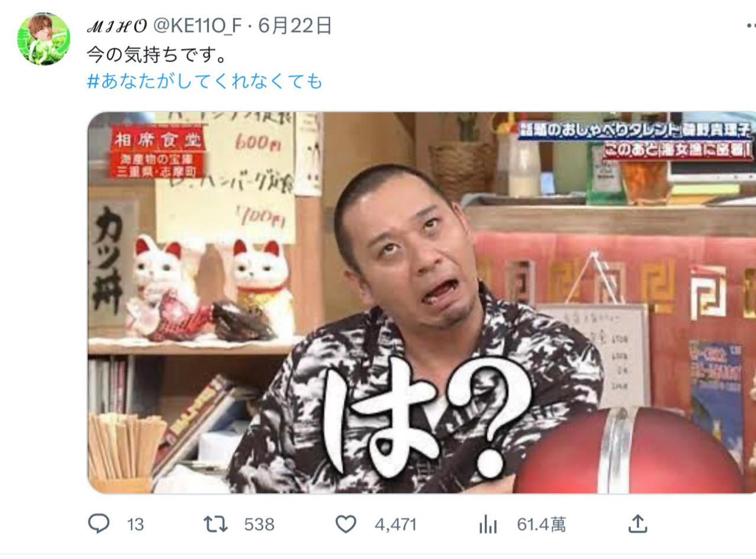
Task: Click the hashtag #あなたがしてくれなくても
Action: tap(205, 81)
